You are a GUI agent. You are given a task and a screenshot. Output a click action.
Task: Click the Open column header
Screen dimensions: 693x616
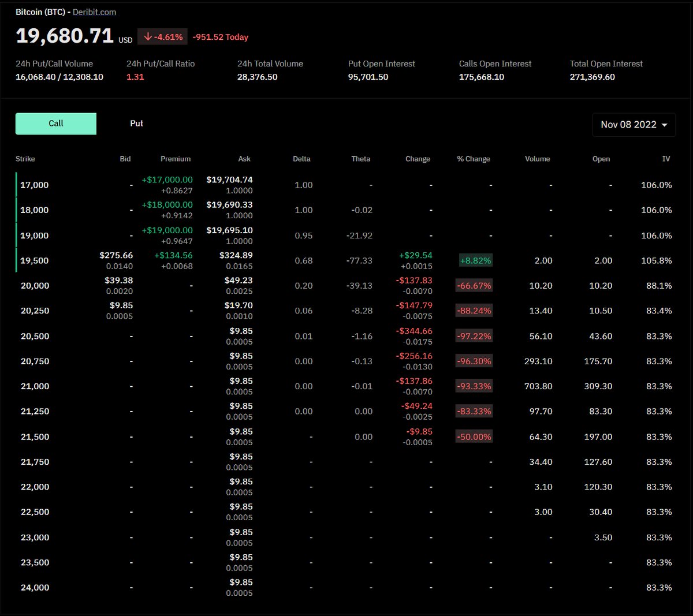click(x=601, y=159)
